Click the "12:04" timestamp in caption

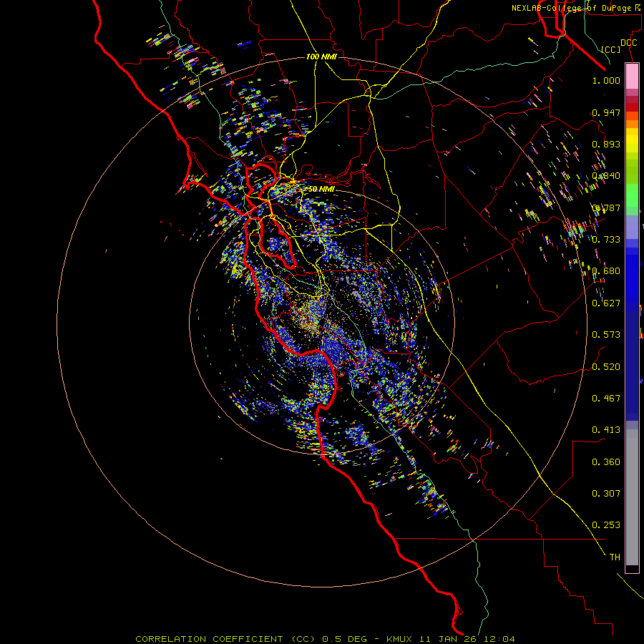[499, 639]
